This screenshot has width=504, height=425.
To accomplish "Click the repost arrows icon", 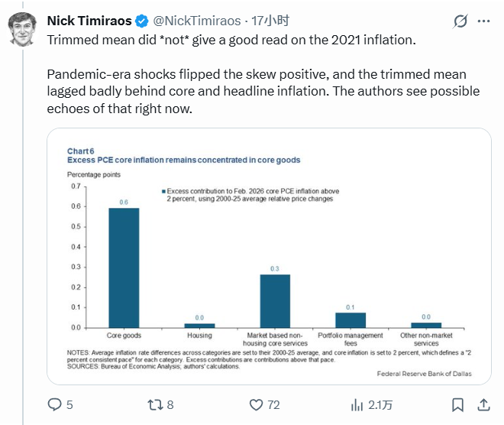I will [155, 404].
